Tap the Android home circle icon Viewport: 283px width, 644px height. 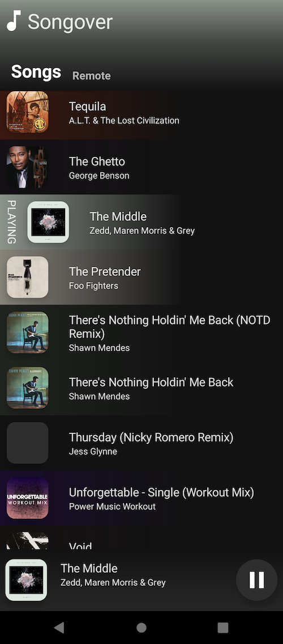click(141, 627)
